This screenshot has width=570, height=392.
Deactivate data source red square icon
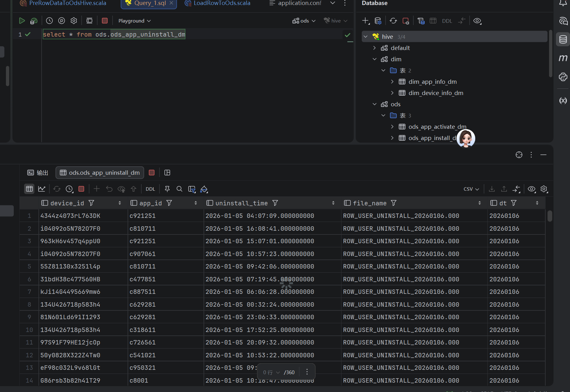pos(406,21)
